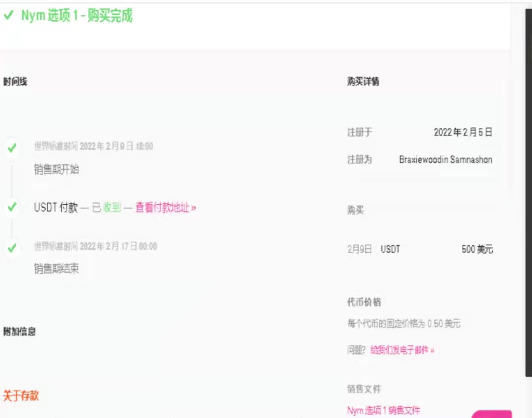Click the pink button at bottom right corner
The height and width of the screenshot is (418, 532).
tap(491, 414)
